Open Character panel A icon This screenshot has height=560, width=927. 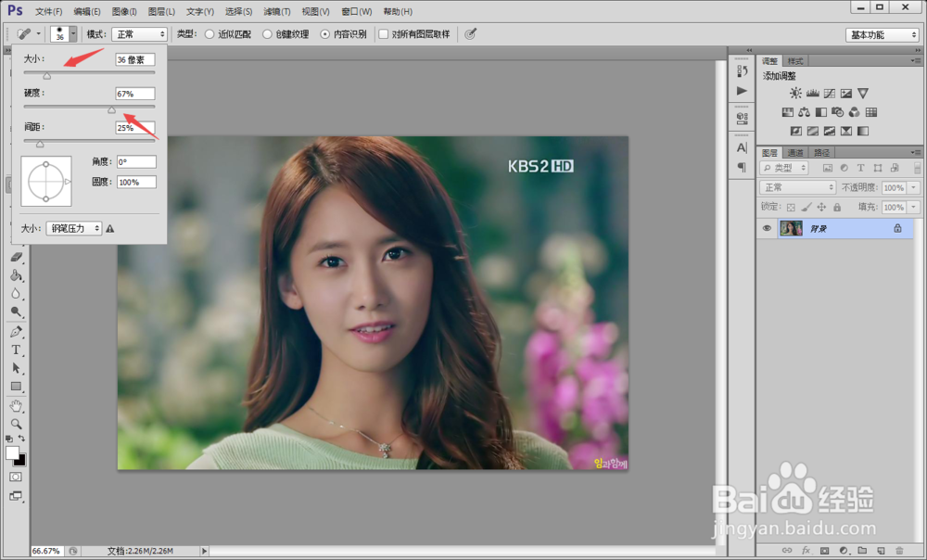[742, 147]
